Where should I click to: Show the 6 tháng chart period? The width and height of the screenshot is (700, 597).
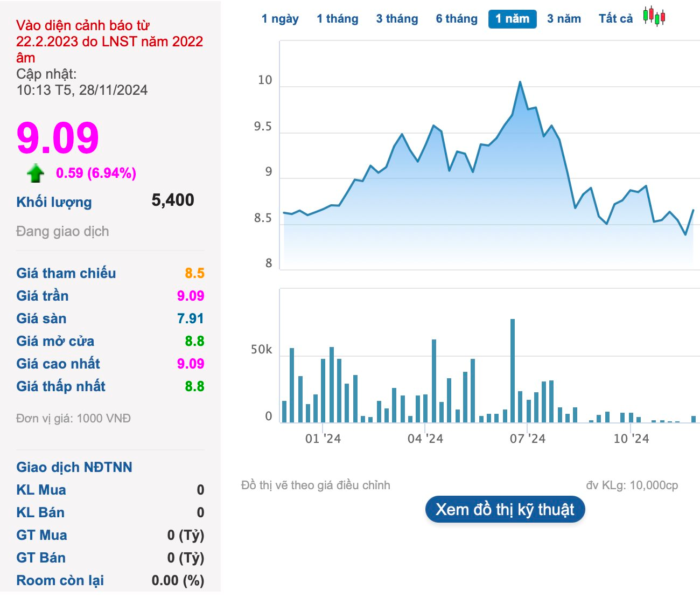[457, 19]
